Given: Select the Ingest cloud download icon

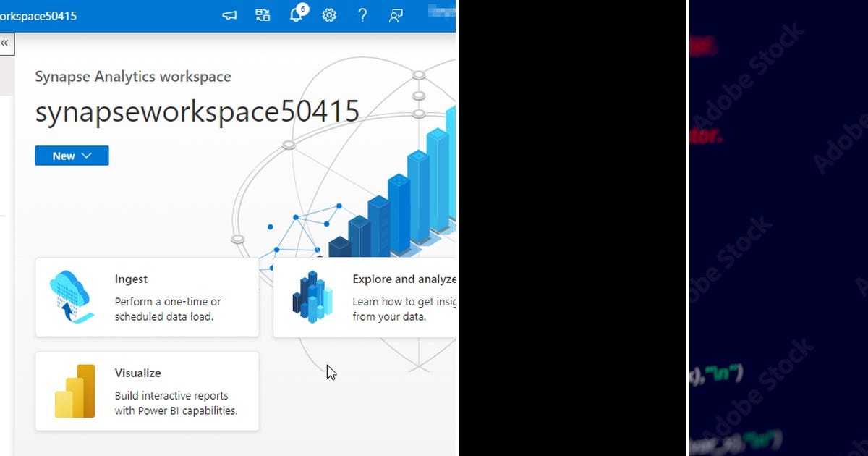Looking at the screenshot, I should [70, 297].
